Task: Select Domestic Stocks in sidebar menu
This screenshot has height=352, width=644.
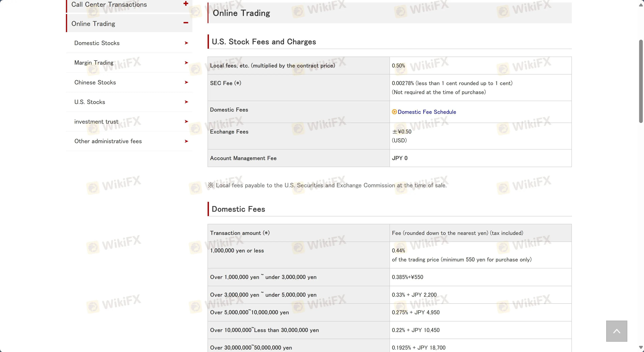Action: pos(97,43)
